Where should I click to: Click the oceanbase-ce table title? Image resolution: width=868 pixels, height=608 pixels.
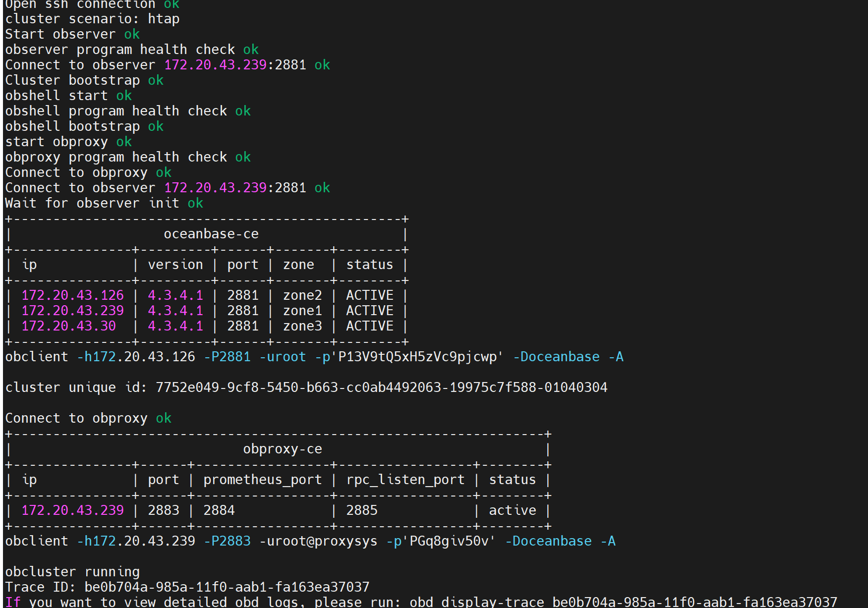coord(211,234)
